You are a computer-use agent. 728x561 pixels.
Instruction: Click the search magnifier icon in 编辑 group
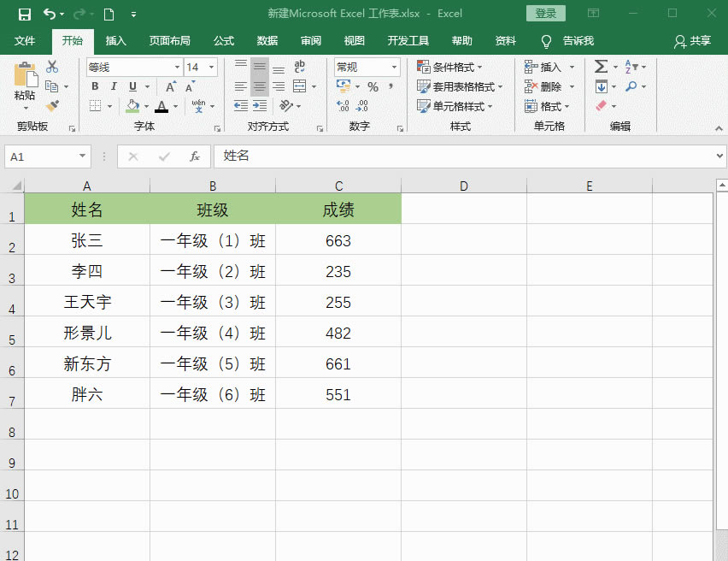click(630, 86)
